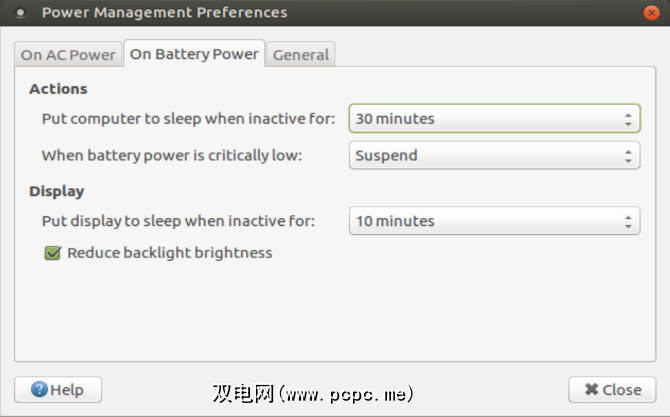Click the Power Management icon in the title bar
This screenshot has height=417, width=670.
[21, 13]
